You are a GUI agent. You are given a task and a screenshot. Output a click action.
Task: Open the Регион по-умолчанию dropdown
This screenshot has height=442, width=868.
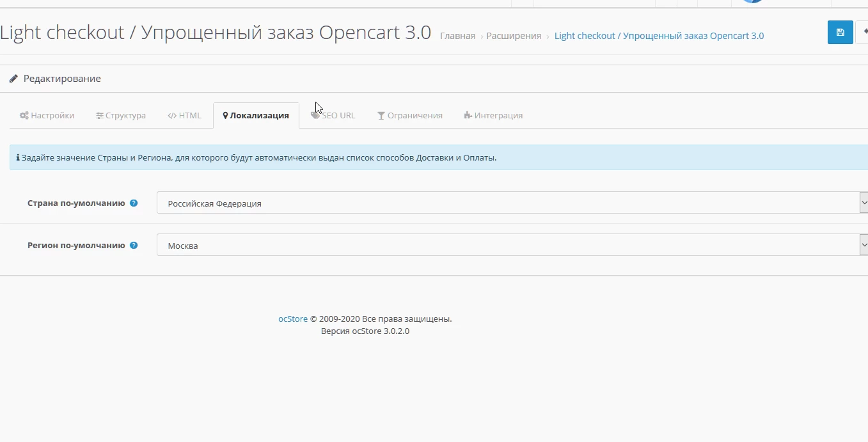(x=512, y=245)
